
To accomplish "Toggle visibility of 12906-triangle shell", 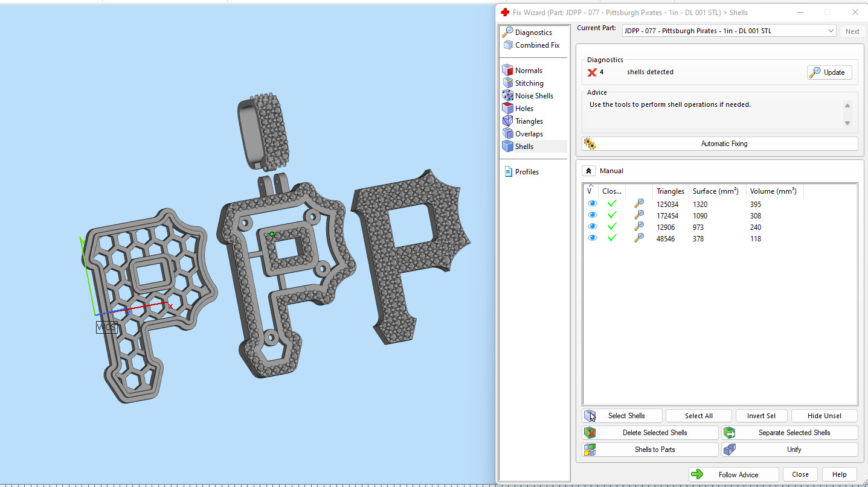I will coord(592,227).
